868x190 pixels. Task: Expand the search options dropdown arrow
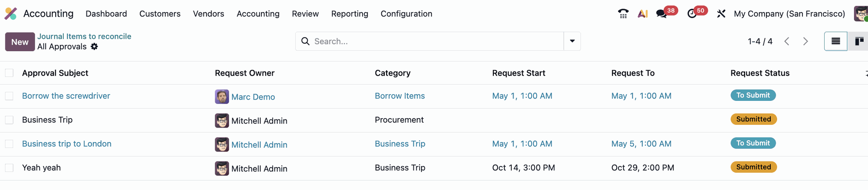point(572,41)
